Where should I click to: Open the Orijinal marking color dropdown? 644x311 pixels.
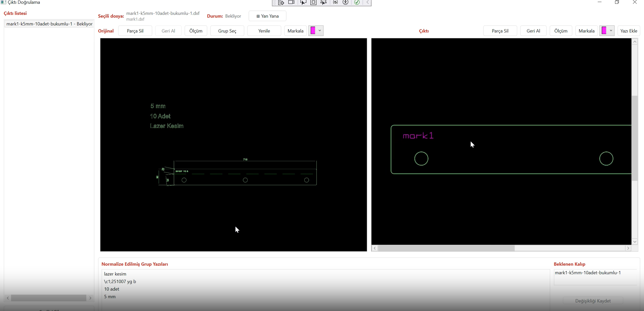coord(319,31)
